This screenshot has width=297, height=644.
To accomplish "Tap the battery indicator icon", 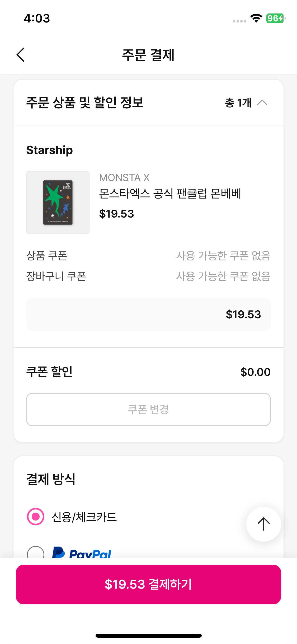I will [x=275, y=18].
